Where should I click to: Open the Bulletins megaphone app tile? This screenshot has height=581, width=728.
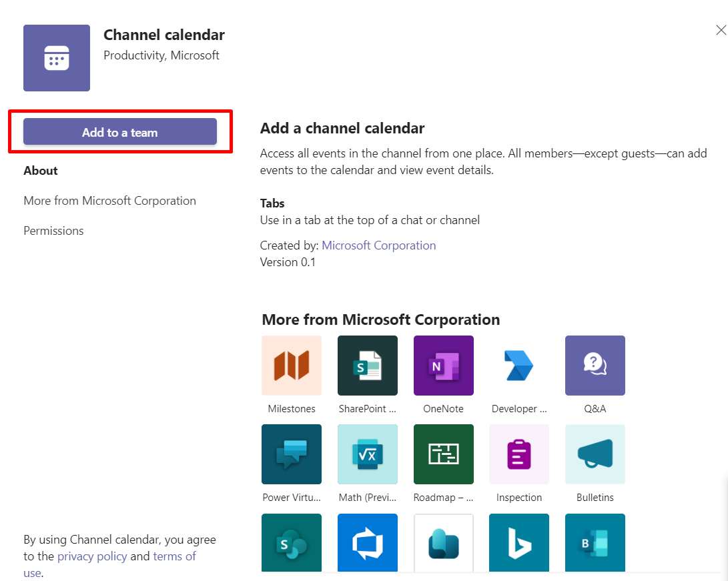595,454
